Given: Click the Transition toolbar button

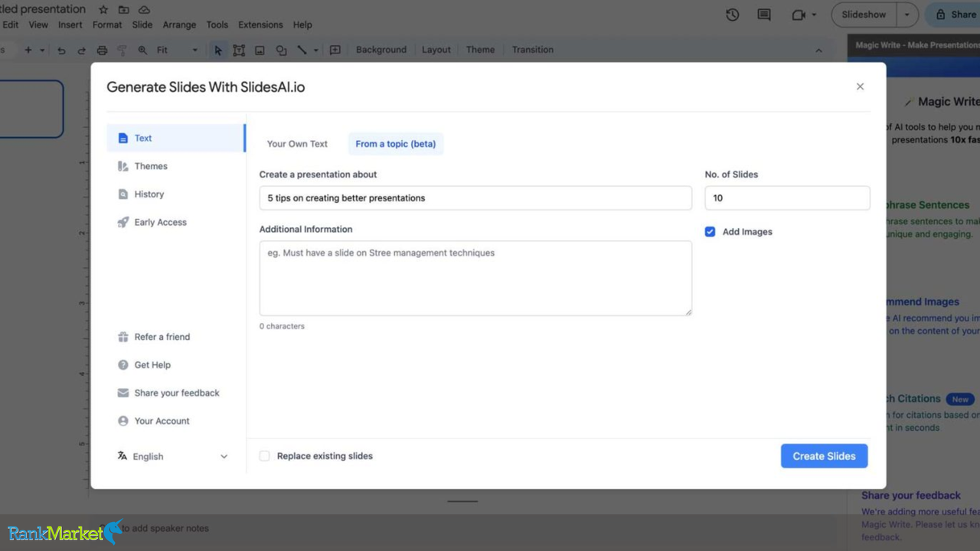Looking at the screenshot, I should point(533,50).
